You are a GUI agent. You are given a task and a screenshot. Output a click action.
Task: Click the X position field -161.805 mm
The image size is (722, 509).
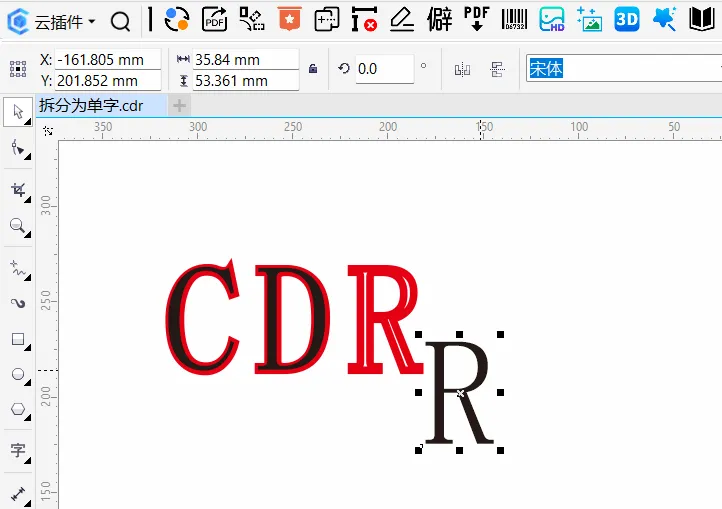click(x=108, y=60)
